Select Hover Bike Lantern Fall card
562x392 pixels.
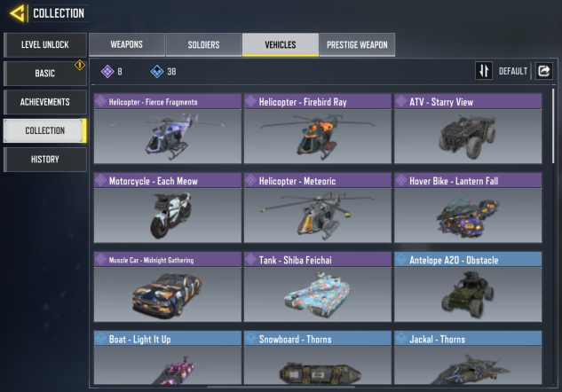pos(468,208)
